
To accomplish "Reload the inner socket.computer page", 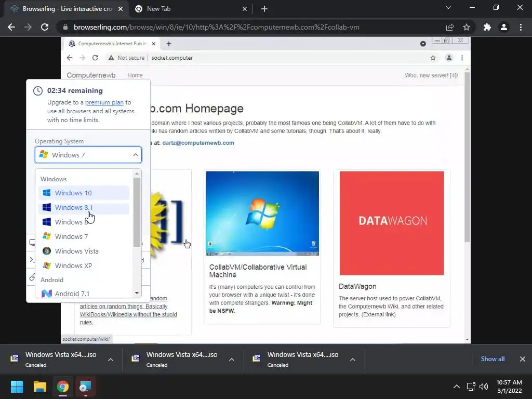I will coord(96,58).
